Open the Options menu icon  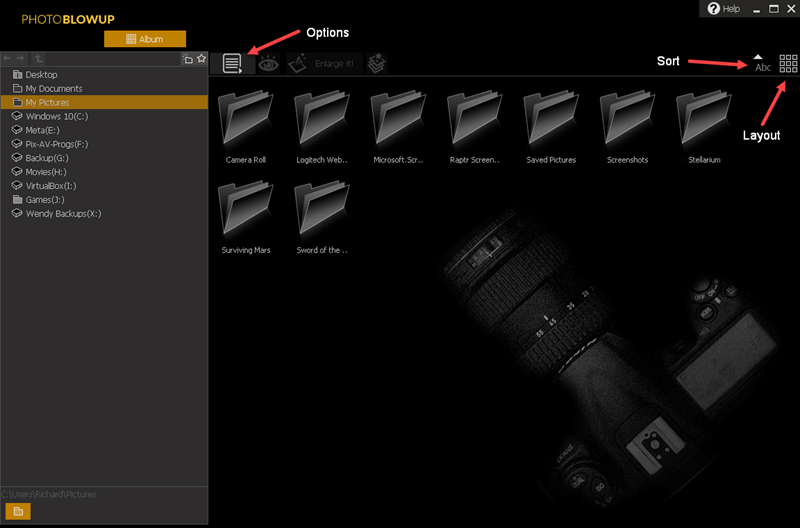point(233,64)
